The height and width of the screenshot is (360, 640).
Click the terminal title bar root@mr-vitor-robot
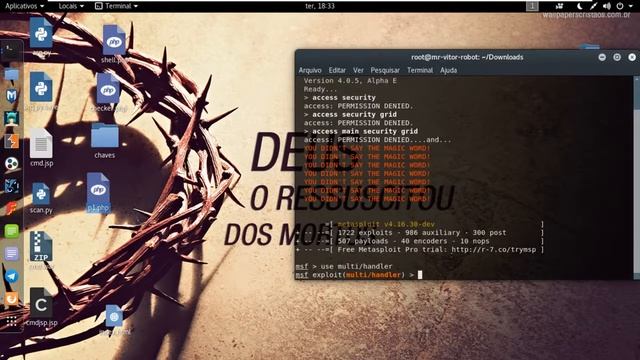(x=467, y=57)
